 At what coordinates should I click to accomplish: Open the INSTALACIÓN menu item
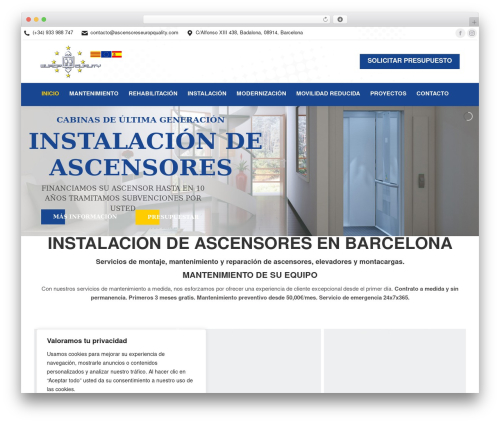pos(207,94)
